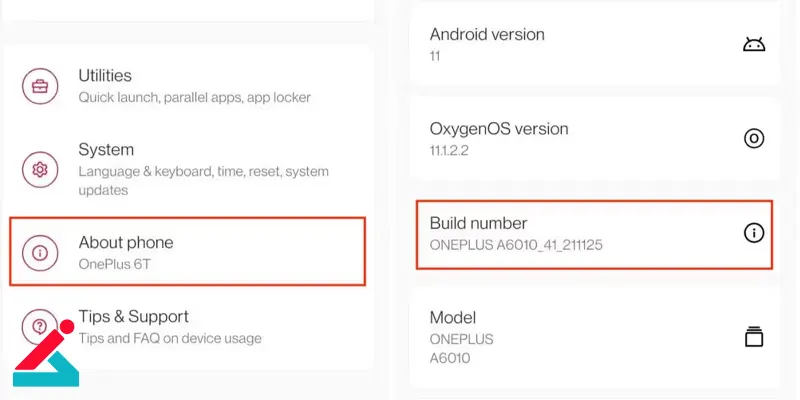Tap the About phone info icon
The width and height of the screenshot is (800, 400).
(41, 252)
